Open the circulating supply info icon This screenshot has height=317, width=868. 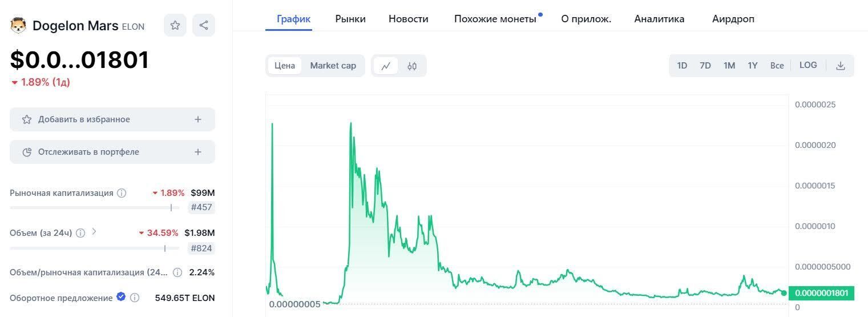pyautogui.click(x=135, y=298)
